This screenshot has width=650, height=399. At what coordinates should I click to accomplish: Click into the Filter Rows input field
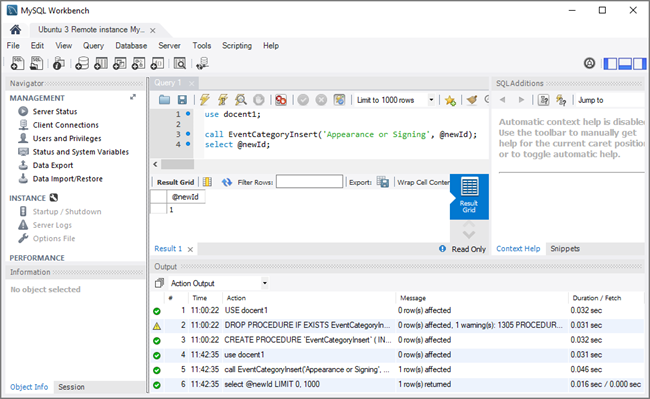309,181
